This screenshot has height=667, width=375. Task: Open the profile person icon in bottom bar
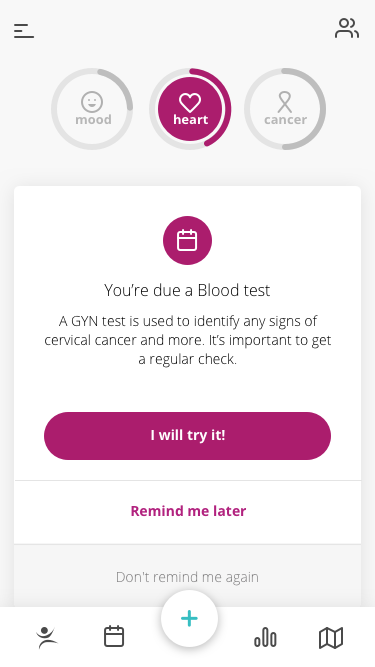pyautogui.click(x=47, y=638)
